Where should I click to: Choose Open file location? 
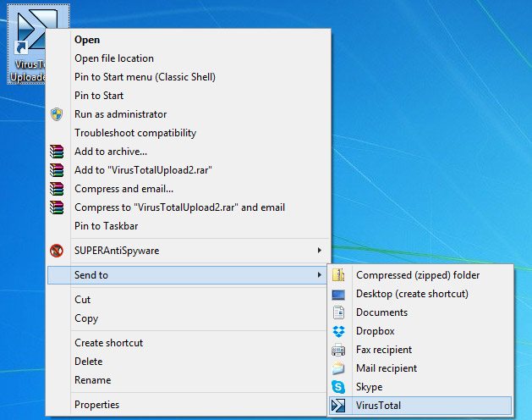tap(188, 58)
